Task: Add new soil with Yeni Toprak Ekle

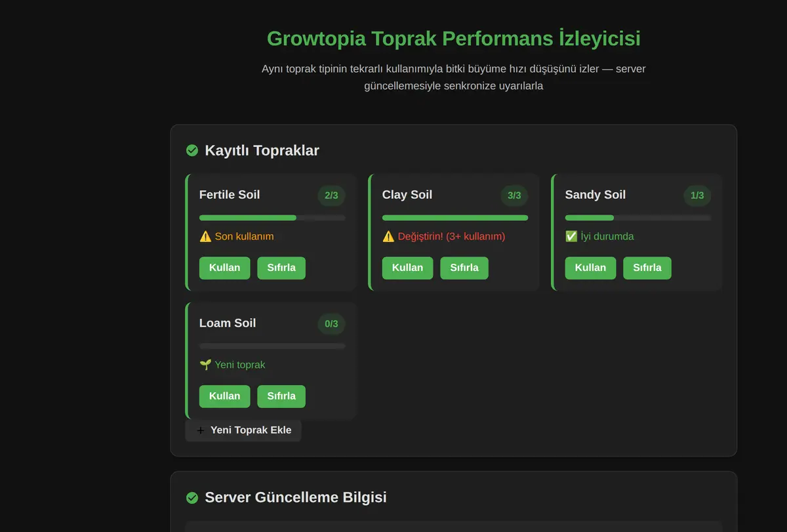Action: 243,430
